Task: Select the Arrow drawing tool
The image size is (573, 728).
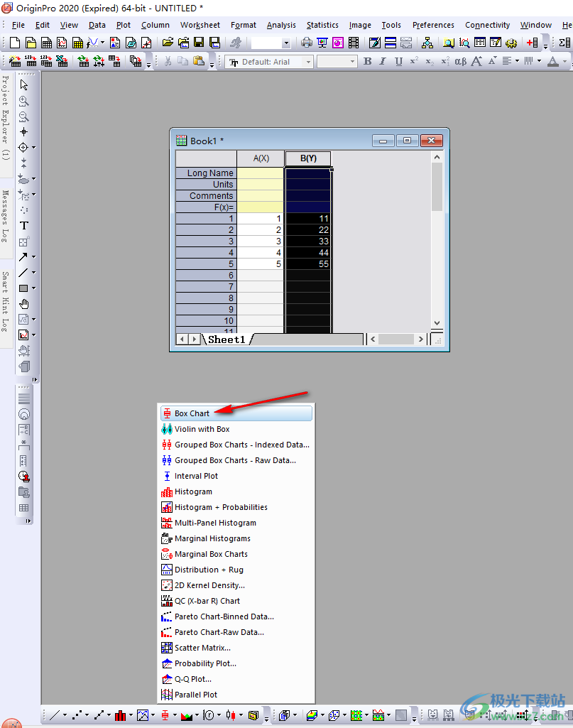Action: (x=23, y=256)
